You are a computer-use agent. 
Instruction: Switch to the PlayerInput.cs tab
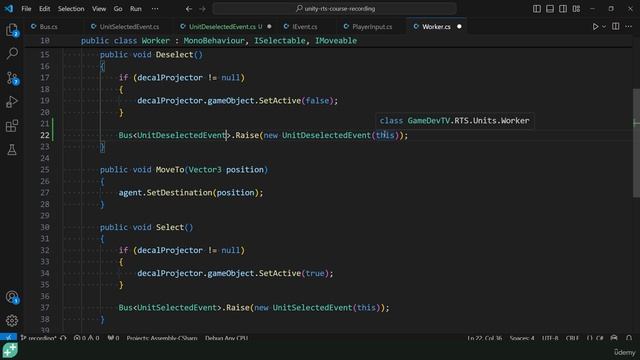click(372, 27)
